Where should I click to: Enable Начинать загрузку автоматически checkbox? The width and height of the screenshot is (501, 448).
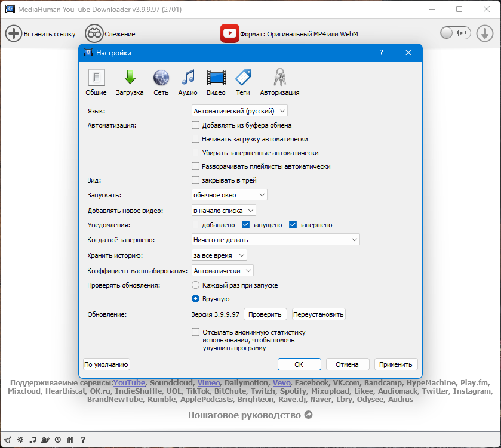tap(195, 139)
